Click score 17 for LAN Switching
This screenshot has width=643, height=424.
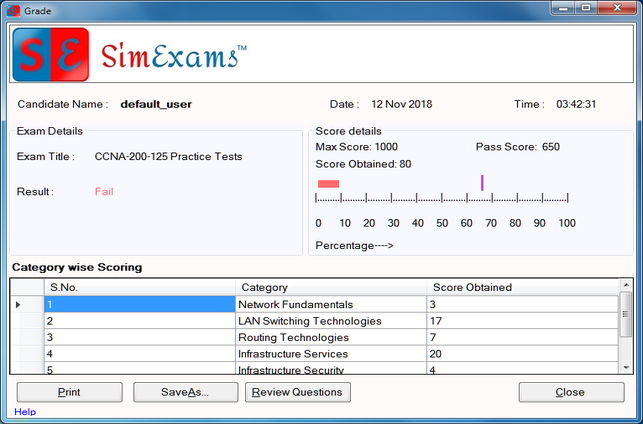click(522, 321)
